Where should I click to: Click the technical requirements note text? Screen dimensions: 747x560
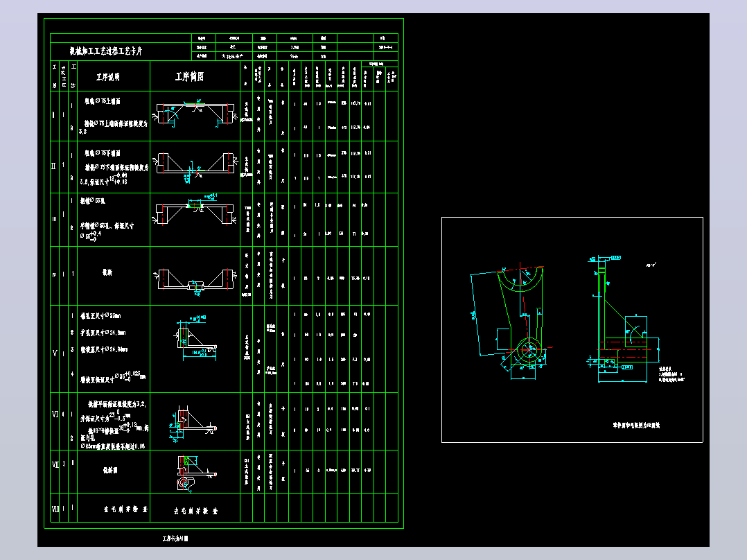coord(671,375)
